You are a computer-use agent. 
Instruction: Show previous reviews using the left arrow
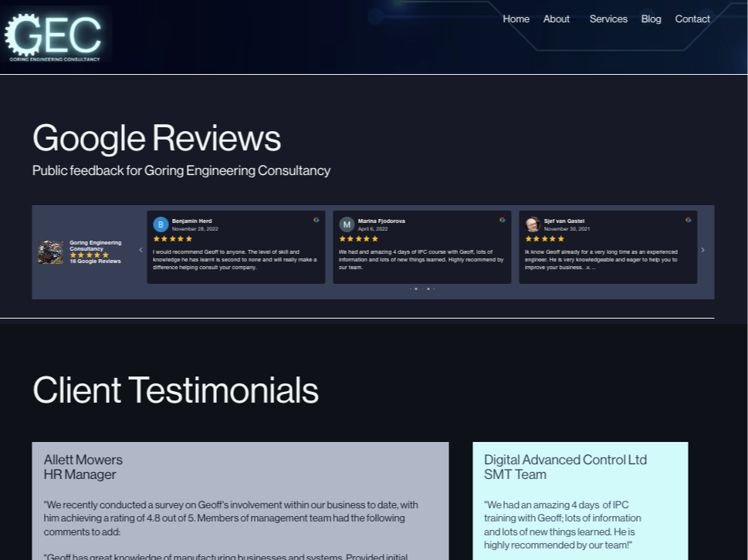[x=140, y=250]
